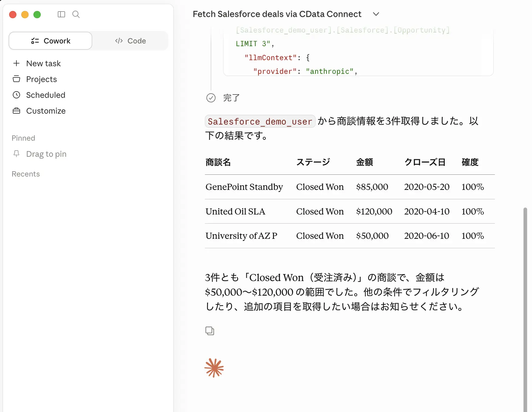Start a New task
The image size is (532, 412).
pyautogui.click(x=43, y=64)
